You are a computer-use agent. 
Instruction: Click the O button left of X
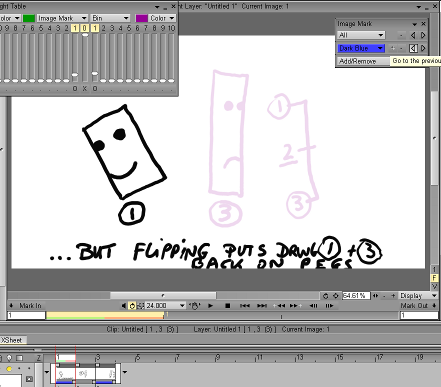(x=75, y=88)
